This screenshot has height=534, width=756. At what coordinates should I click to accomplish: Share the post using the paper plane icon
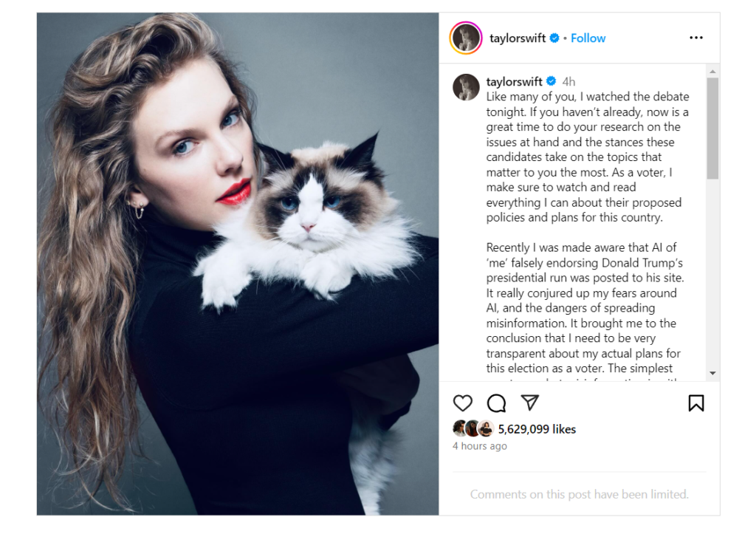[x=529, y=403]
